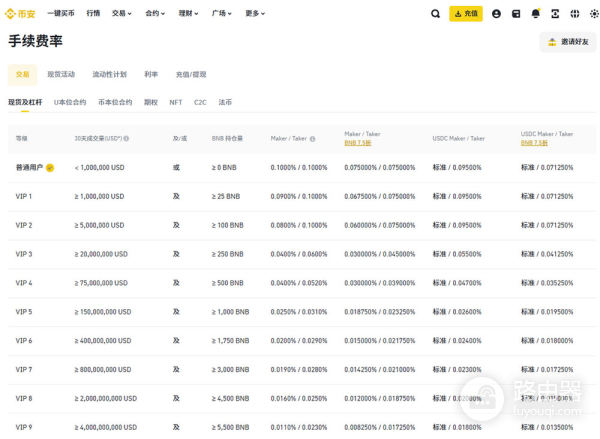Image resolution: width=600 pixels, height=439 pixels.
Task: Click the VIP 3 level cell
Action: click(24, 254)
